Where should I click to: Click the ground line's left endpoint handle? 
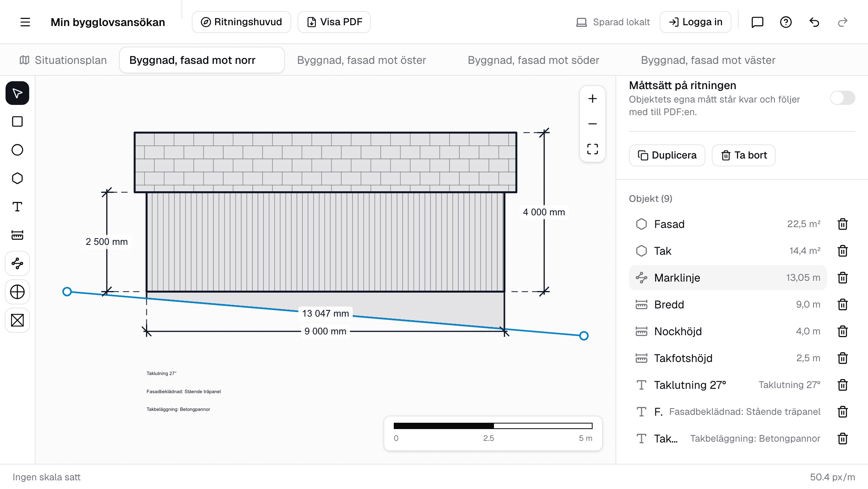coord(67,291)
